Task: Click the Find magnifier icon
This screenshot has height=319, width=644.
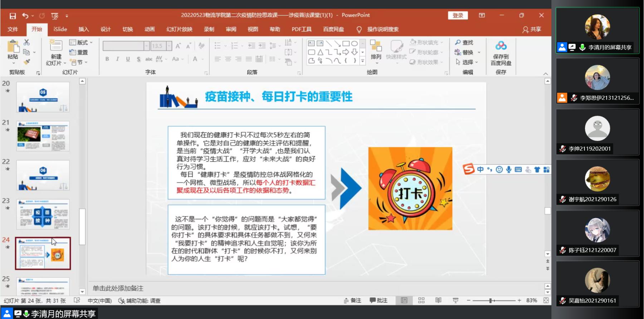Action: tap(458, 43)
